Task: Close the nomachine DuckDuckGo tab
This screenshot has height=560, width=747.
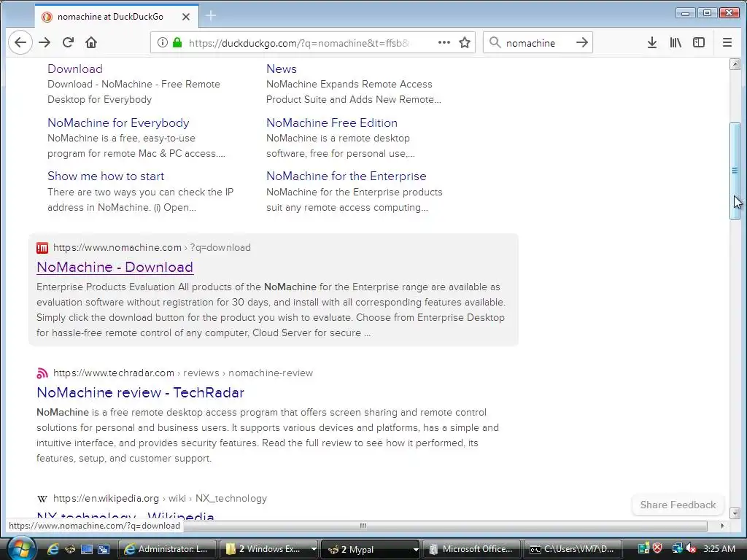Action: pos(186,17)
